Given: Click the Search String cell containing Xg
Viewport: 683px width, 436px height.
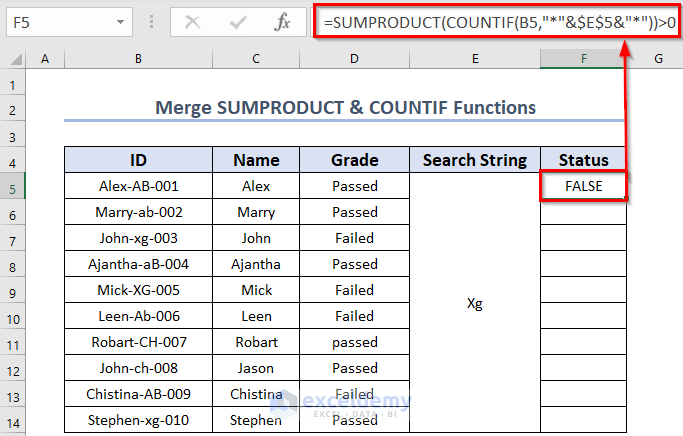Looking at the screenshot, I should [x=475, y=304].
